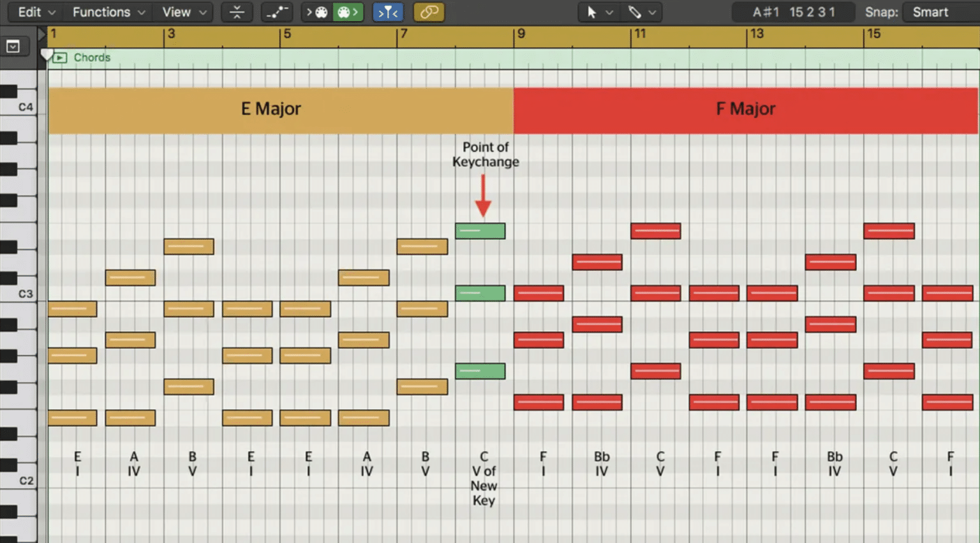Toggle Collapse Mode in the toolbar
This screenshot has width=980, height=543.
point(237,11)
